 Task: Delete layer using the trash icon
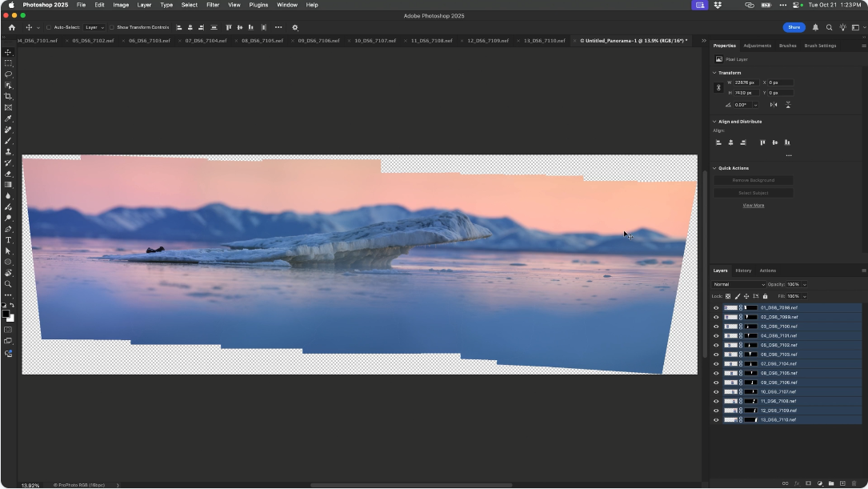(x=854, y=483)
